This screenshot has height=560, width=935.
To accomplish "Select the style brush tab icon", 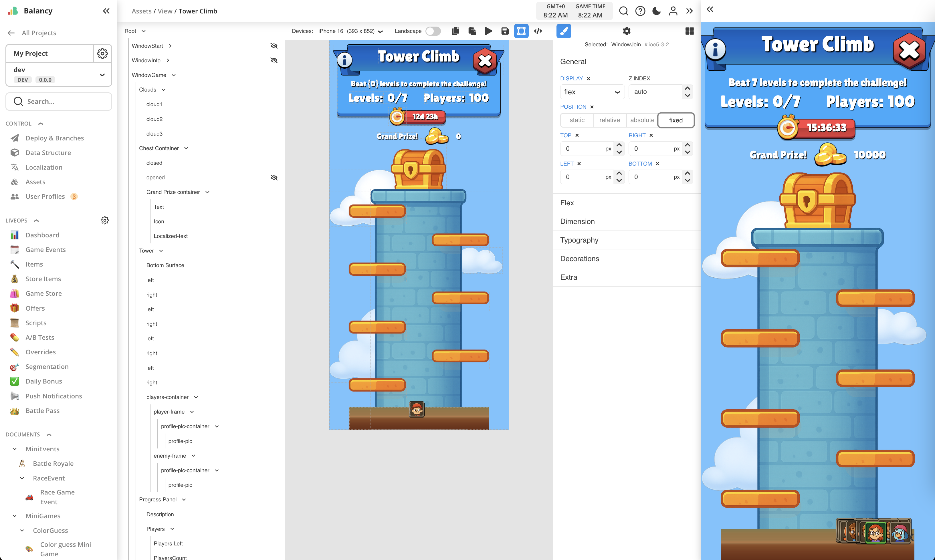I will point(564,31).
